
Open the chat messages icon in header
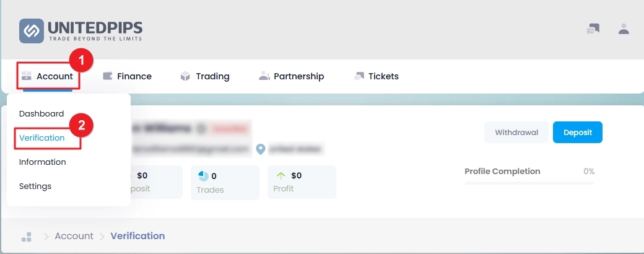click(593, 28)
